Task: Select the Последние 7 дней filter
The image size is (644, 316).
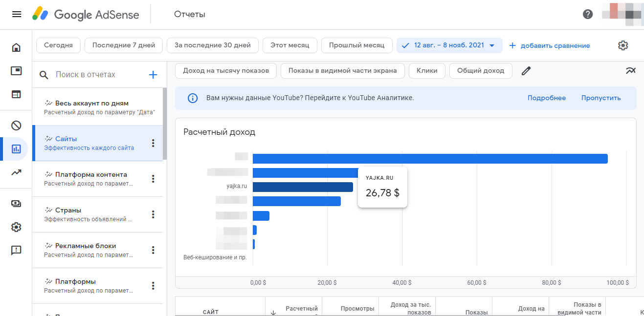Action: [x=124, y=45]
